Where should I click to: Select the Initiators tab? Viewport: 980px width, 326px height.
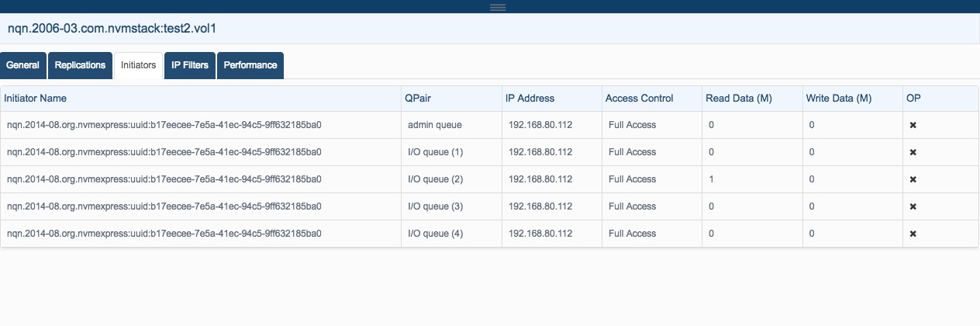(x=139, y=66)
